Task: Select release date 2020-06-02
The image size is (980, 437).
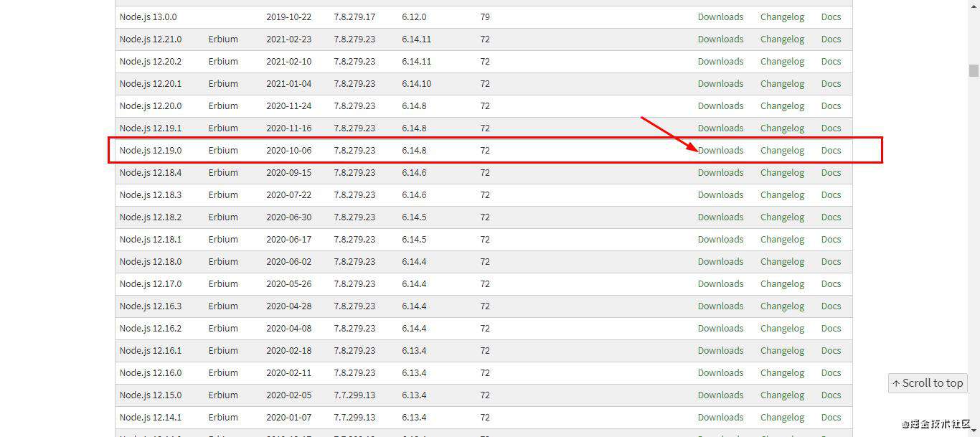Action: click(x=289, y=261)
